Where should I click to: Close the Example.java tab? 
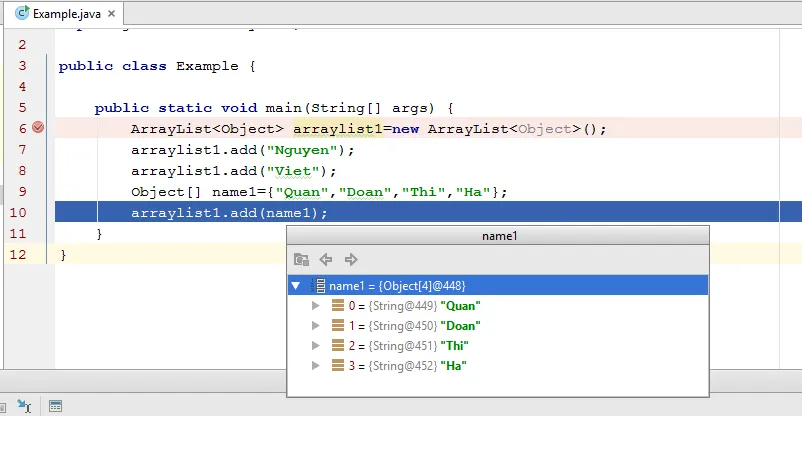(112, 14)
